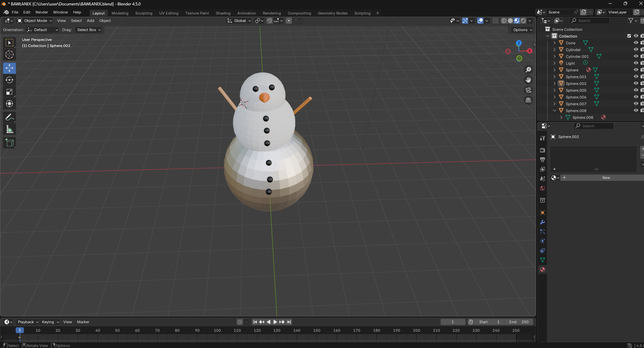The image size is (644, 348).
Task: Open the Render menu
Action: 42,12
